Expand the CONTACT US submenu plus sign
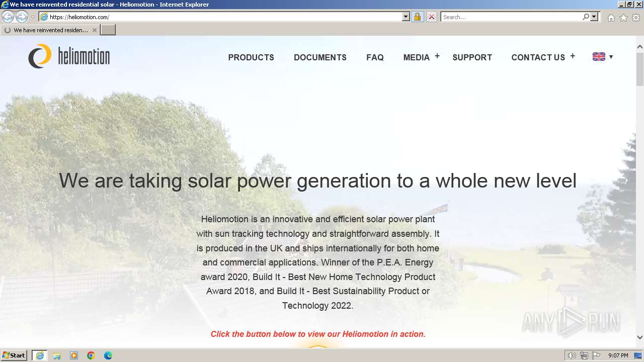The image size is (644, 362). tap(573, 56)
